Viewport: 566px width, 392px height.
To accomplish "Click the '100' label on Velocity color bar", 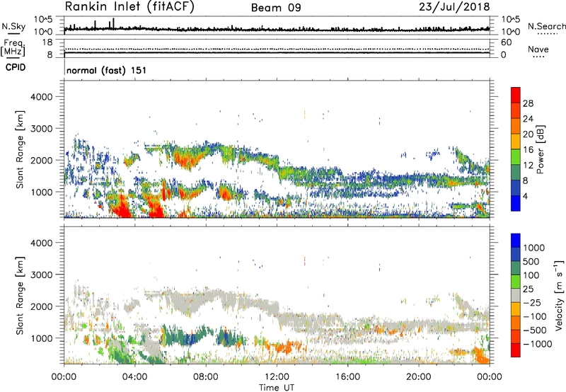I will (x=533, y=275).
